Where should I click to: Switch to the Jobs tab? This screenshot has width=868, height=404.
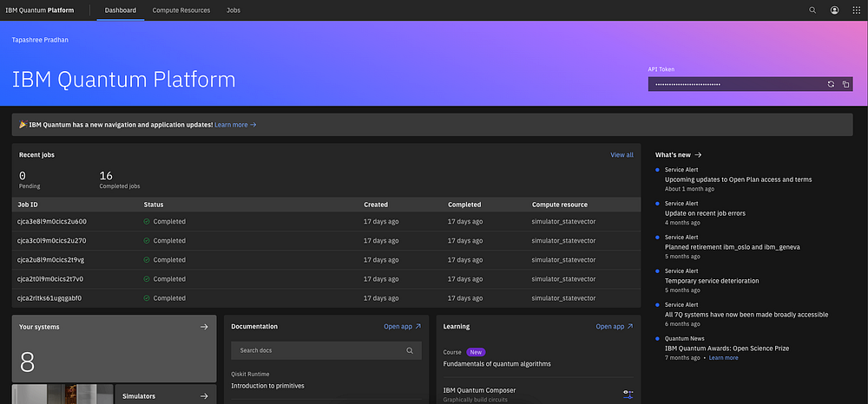point(233,10)
